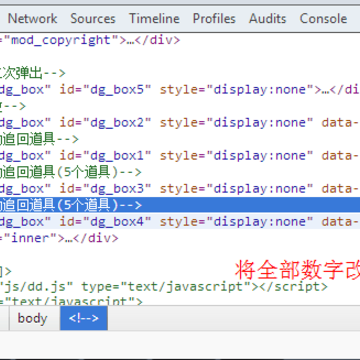Click the "display:none" value in dg_box2 row
360x360 pixels.
pyautogui.click(x=260, y=123)
